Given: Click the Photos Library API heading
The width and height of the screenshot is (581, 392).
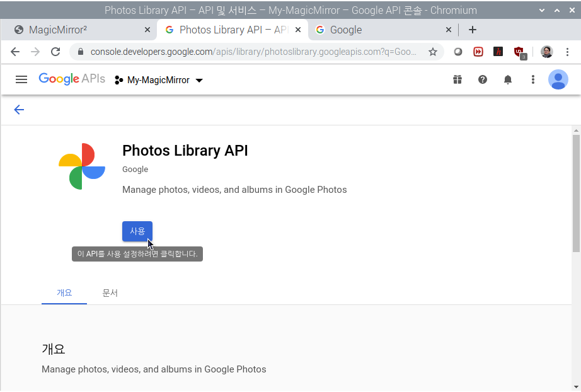Looking at the screenshot, I should (x=185, y=151).
